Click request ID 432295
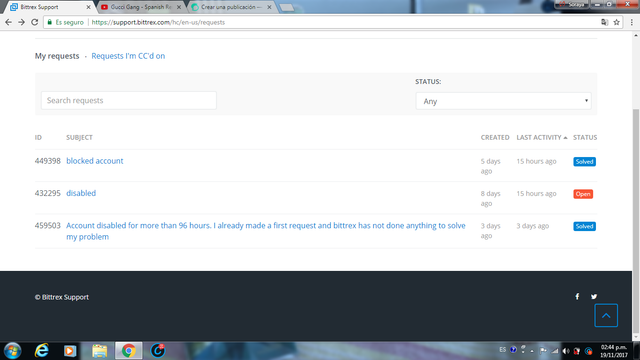 (47, 193)
